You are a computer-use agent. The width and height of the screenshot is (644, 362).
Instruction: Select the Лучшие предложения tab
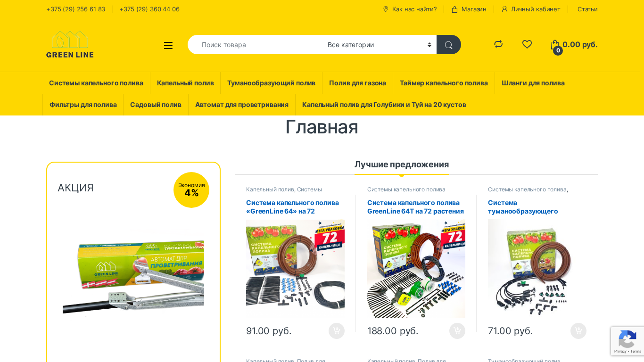click(402, 165)
